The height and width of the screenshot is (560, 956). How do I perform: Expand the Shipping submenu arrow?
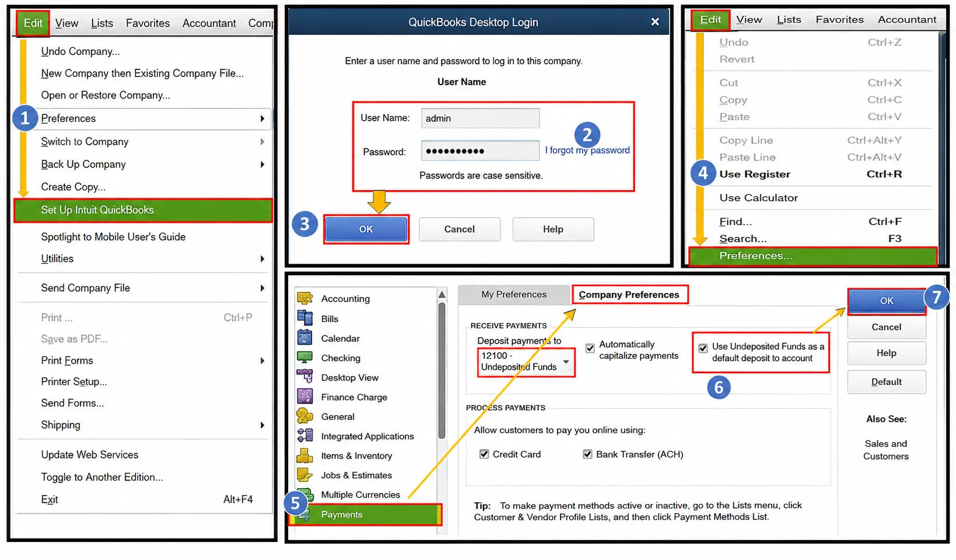(262, 425)
